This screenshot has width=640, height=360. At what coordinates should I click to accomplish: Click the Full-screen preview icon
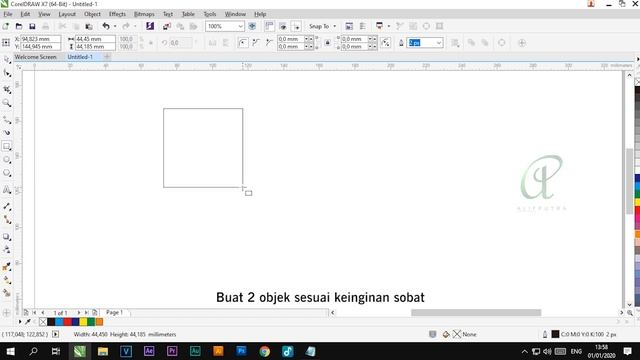click(252, 26)
